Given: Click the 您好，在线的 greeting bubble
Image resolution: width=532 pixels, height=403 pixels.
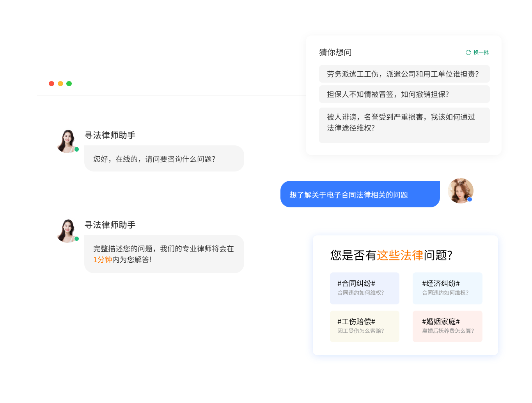Looking at the screenshot, I should [x=164, y=158].
